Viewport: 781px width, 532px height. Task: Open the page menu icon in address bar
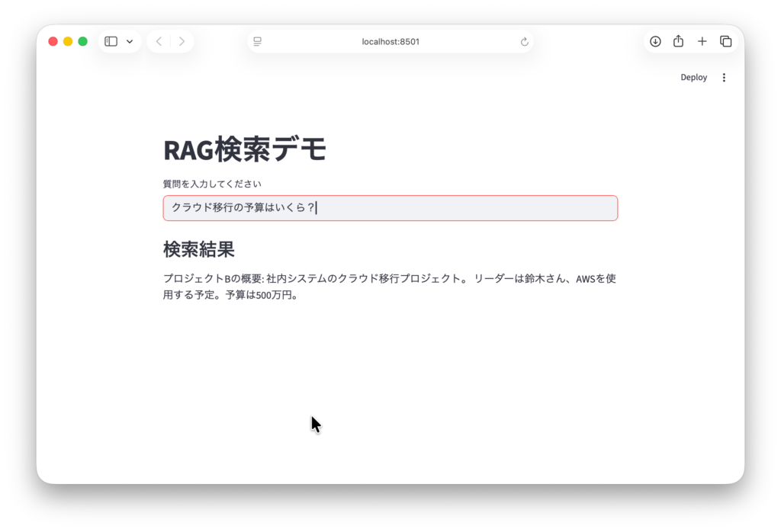click(258, 41)
